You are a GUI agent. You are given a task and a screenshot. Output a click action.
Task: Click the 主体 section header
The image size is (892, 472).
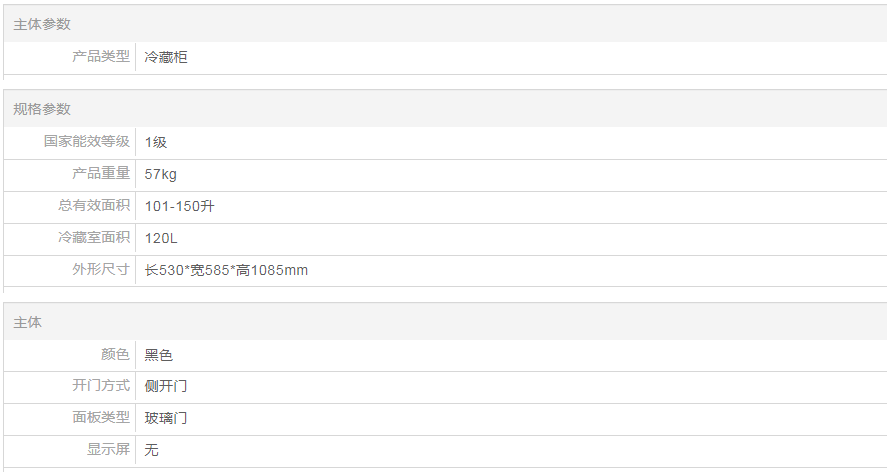coord(28,323)
